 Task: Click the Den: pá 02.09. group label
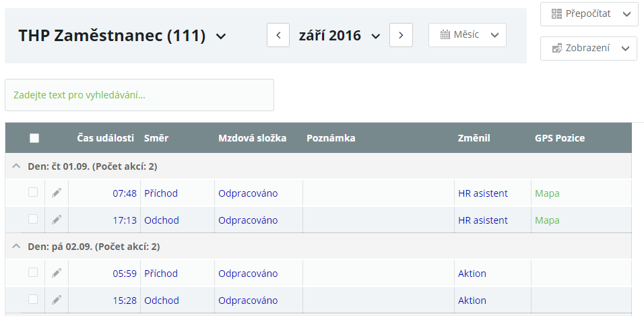pos(94,247)
